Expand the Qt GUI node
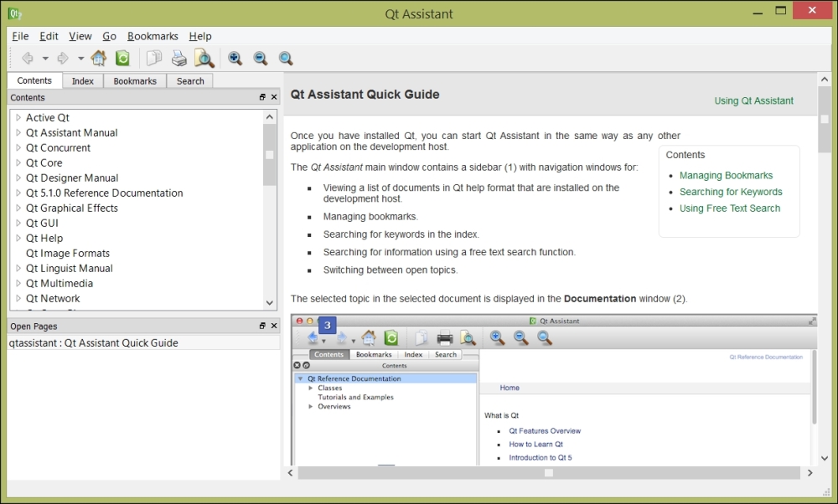Viewport: 838px width, 504px height. point(18,223)
